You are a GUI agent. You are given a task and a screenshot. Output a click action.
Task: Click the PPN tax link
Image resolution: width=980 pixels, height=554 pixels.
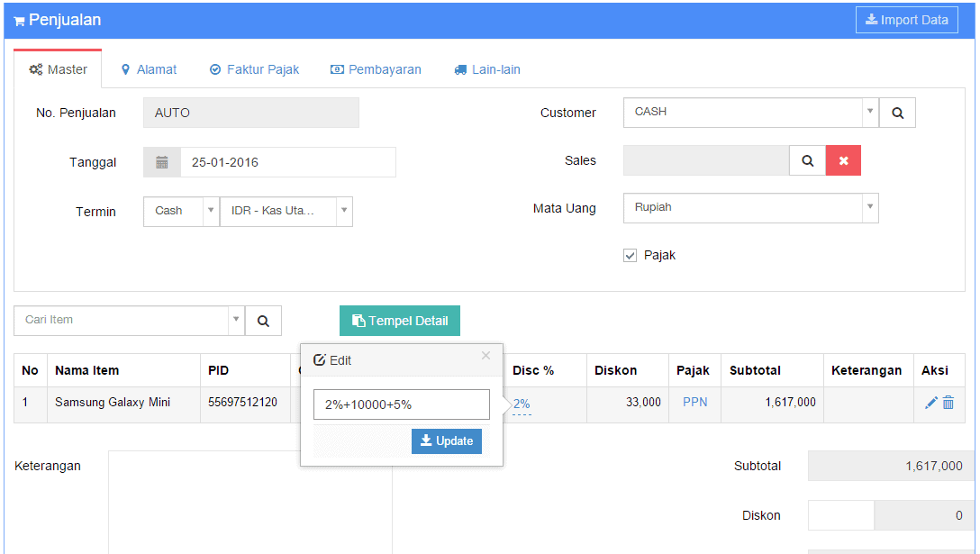(x=695, y=402)
